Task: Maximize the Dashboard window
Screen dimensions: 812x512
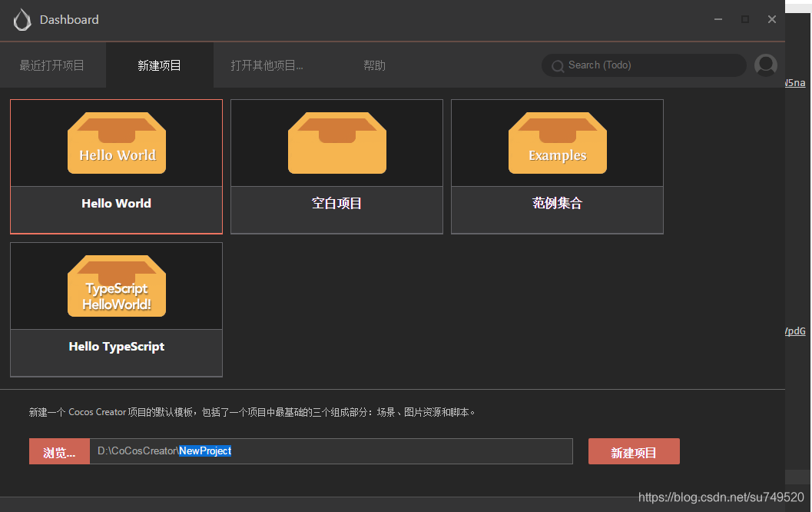Action: click(x=745, y=20)
